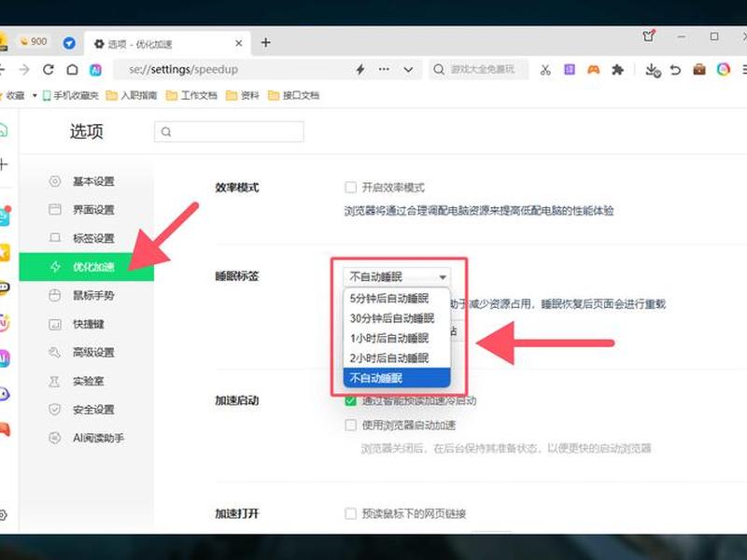Click the lightning speed mode icon in address bar
The width and height of the screenshot is (747, 560).
[x=360, y=69]
